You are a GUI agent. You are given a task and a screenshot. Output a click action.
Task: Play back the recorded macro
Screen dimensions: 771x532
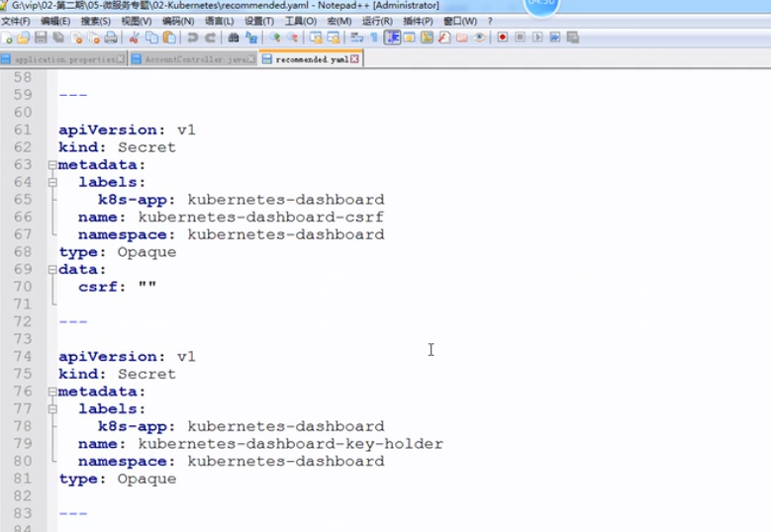tap(537, 38)
